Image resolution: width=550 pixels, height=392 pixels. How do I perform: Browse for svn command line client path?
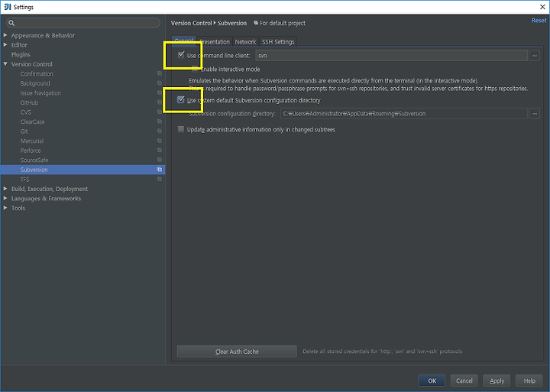pos(535,56)
